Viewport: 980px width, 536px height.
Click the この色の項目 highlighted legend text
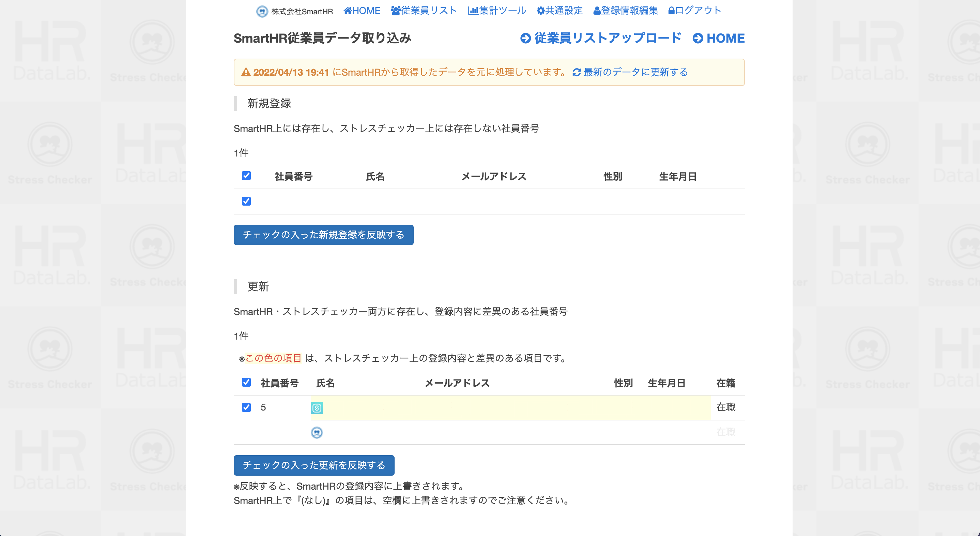pyautogui.click(x=274, y=358)
